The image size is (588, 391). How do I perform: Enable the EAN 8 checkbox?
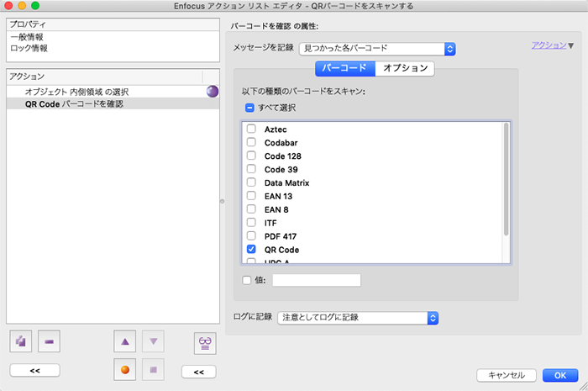point(251,209)
